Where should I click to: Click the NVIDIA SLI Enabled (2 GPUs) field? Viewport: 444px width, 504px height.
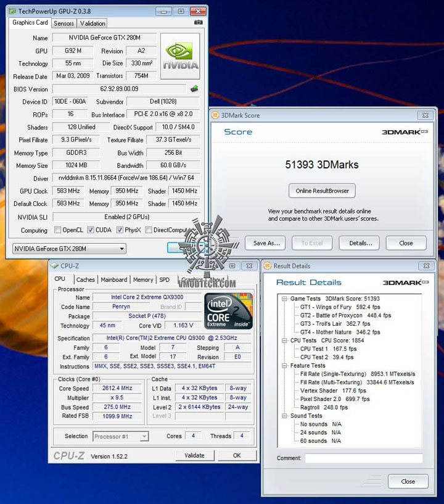126,217
